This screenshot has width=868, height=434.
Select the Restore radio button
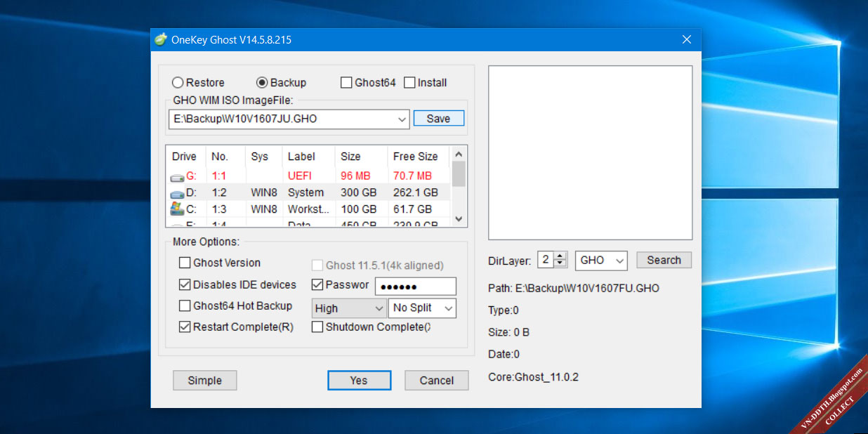click(178, 82)
